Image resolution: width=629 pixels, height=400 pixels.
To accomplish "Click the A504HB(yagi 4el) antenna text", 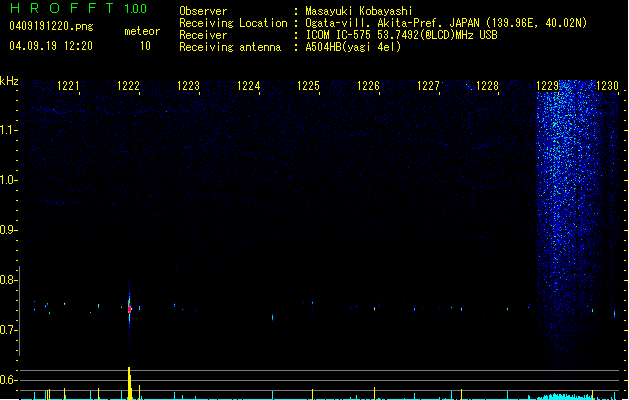I will pyautogui.click(x=353, y=47).
